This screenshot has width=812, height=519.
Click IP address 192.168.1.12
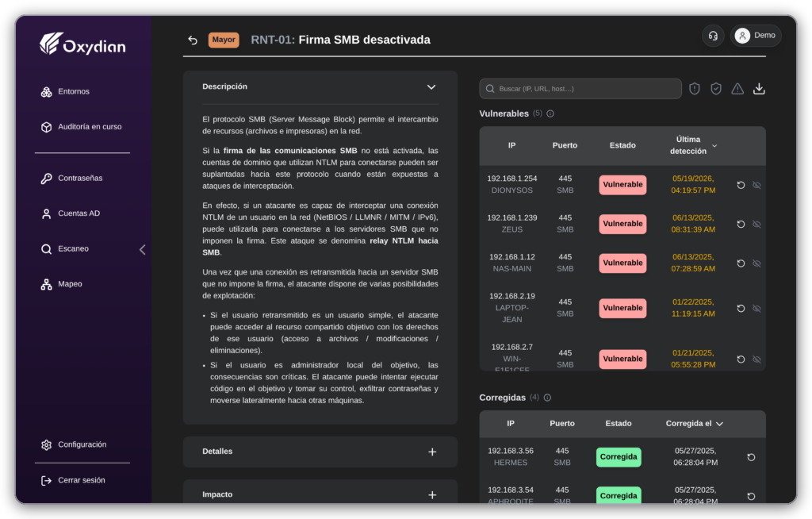[511, 257]
